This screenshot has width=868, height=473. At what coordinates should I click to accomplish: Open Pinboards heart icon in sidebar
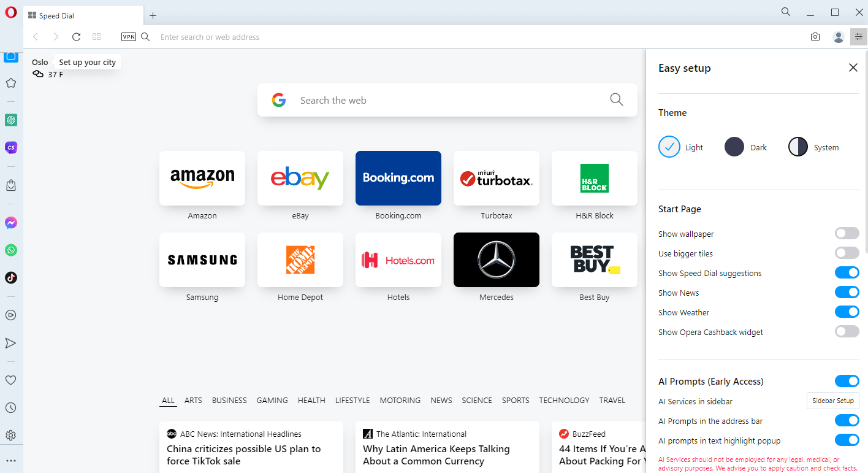(x=11, y=380)
